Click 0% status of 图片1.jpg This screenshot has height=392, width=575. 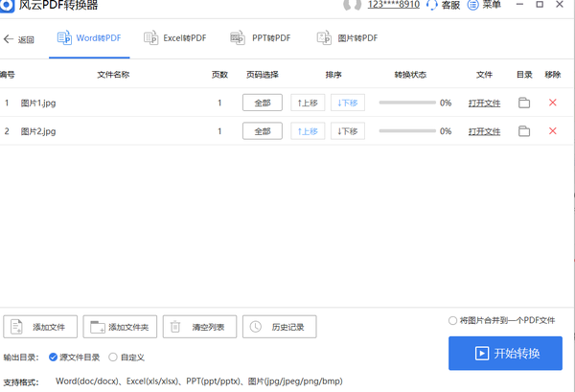click(446, 103)
